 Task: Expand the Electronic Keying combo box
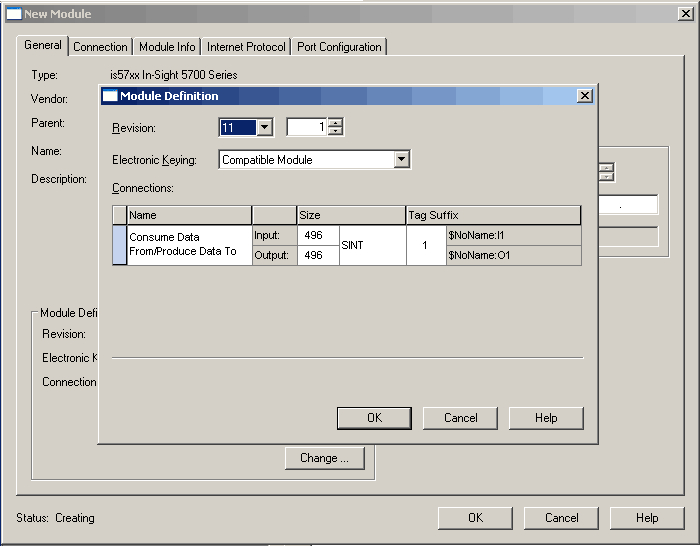401,159
